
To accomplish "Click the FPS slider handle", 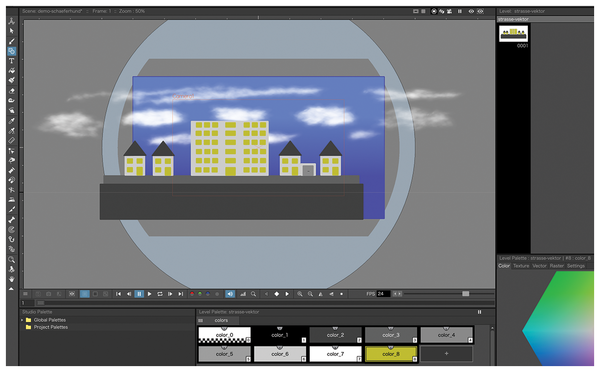I will click(466, 294).
